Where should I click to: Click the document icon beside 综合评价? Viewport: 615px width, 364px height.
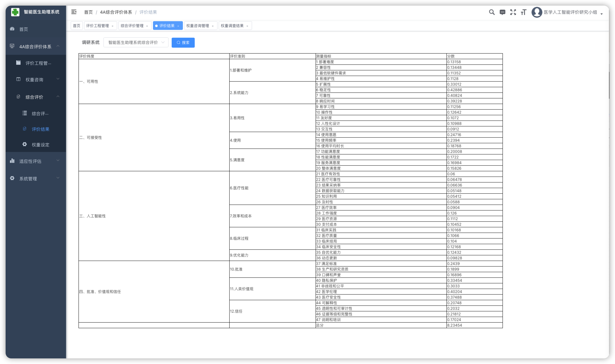[x=18, y=97]
